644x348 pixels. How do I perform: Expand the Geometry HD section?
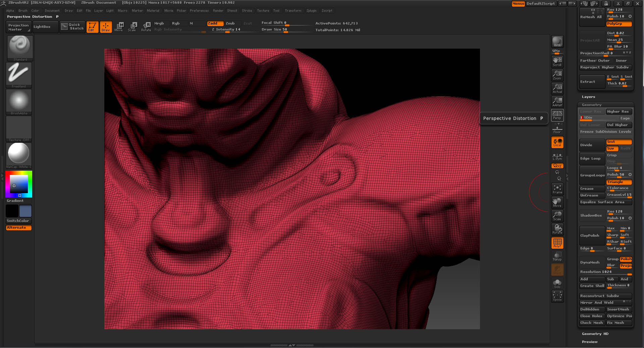[595, 334]
